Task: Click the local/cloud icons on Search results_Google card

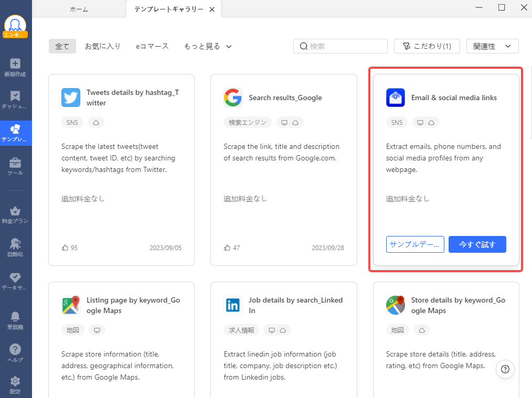Action: tap(290, 123)
